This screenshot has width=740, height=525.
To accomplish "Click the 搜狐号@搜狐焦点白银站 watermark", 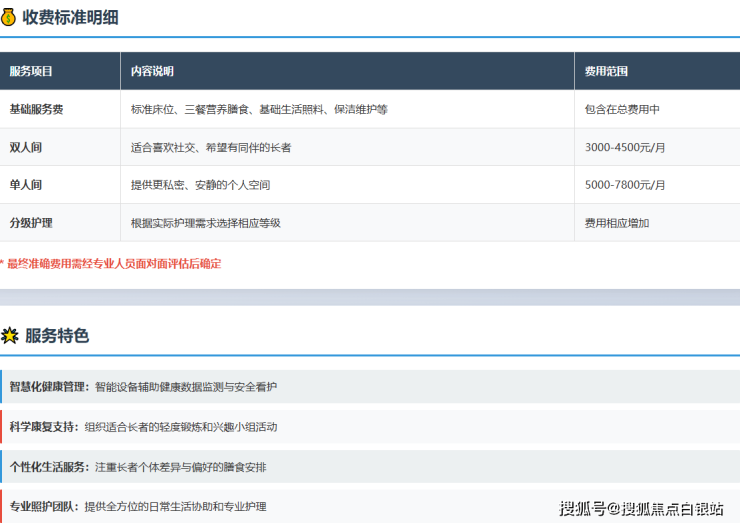I will point(641,507).
